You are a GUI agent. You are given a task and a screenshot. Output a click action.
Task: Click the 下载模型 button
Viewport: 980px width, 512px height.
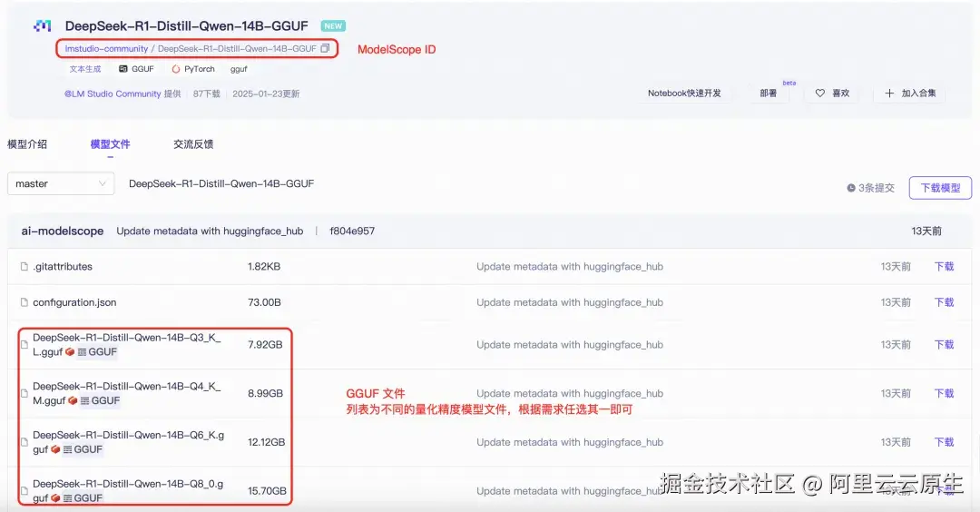[940, 188]
